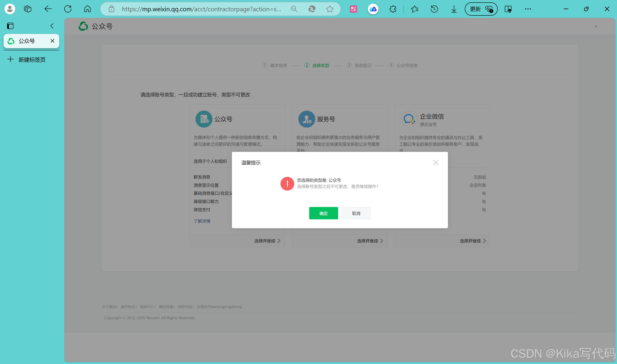
Task: Confirm with the green 确定 button
Action: 323,213
